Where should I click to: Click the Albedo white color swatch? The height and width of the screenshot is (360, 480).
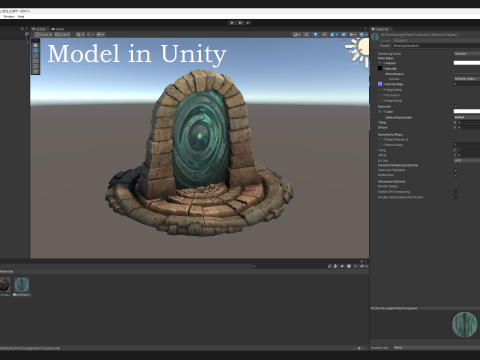point(467,63)
